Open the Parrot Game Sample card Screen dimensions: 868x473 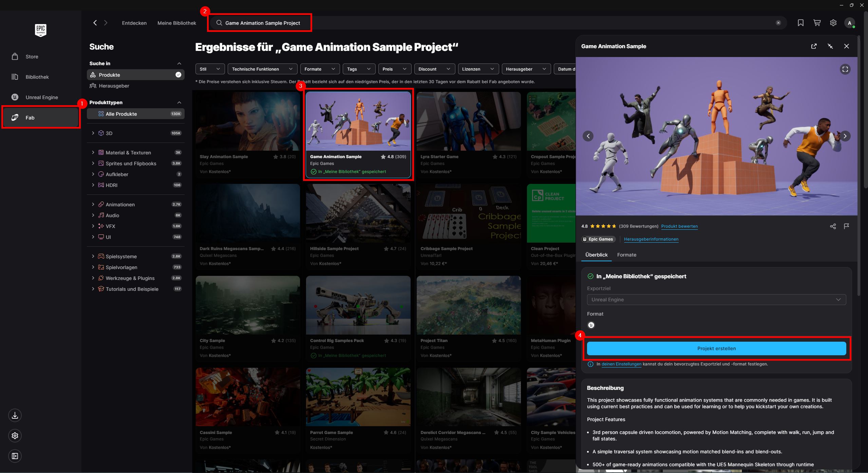pyautogui.click(x=358, y=411)
